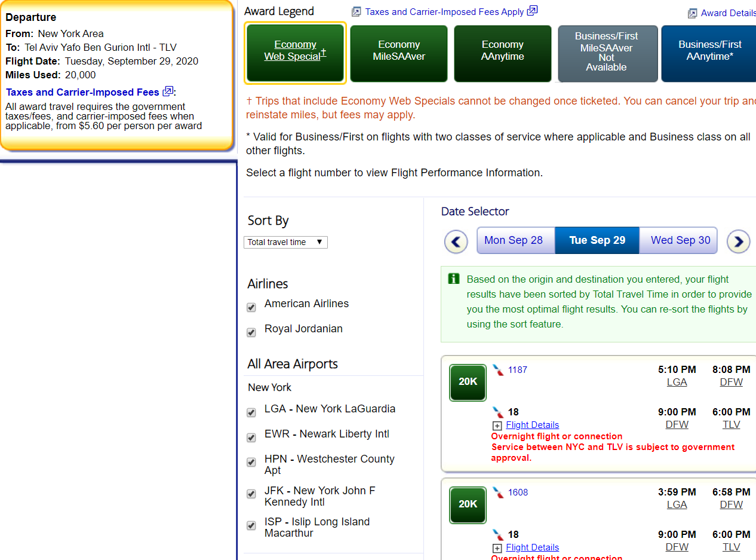
Task: Toggle EWR - Newark Liberty Intl checkbox
Action: pyautogui.click(x=251, y=437)
